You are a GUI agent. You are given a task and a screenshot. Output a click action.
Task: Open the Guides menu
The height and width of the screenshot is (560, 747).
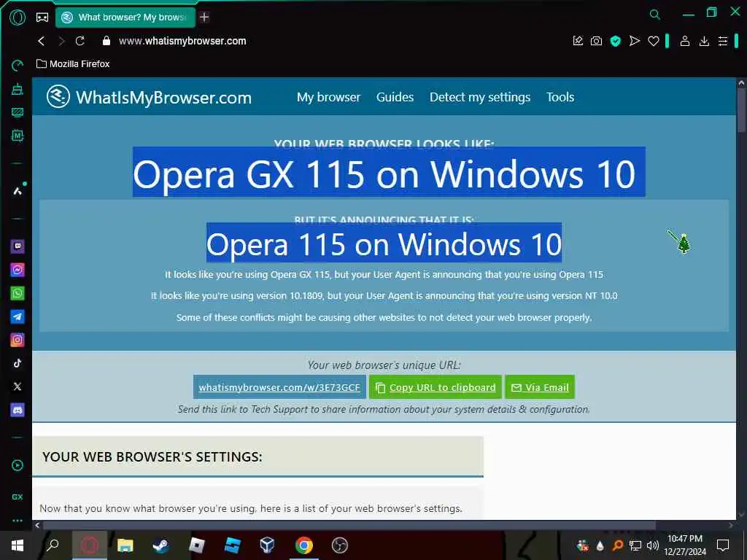395,97
